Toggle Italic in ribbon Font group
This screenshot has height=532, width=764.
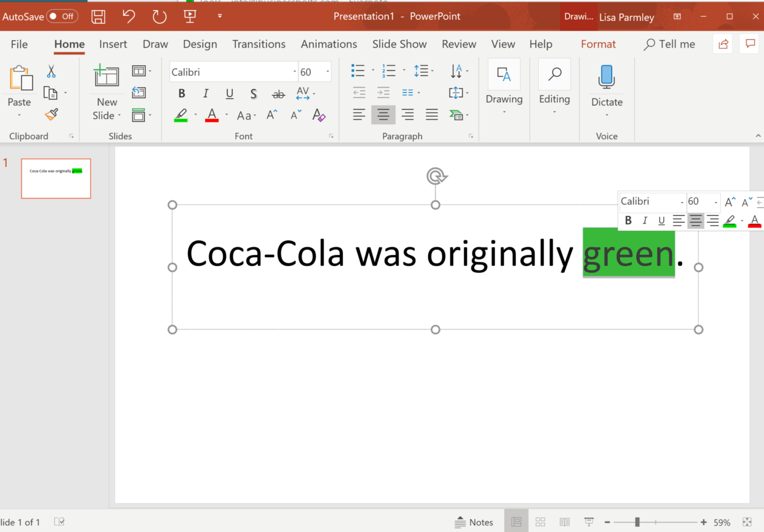206,94
